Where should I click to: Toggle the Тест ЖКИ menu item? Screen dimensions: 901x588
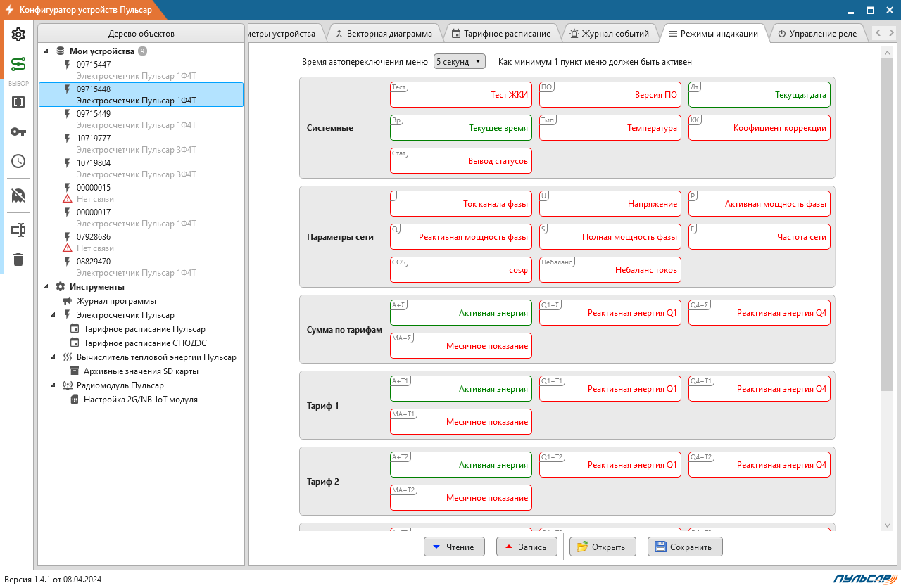[461, 95]
